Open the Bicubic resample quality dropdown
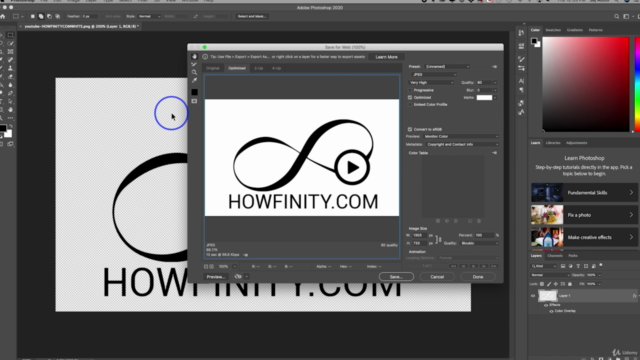Viewport: 640px width, 360px height. pyautogui.click(x=480, y=243)
